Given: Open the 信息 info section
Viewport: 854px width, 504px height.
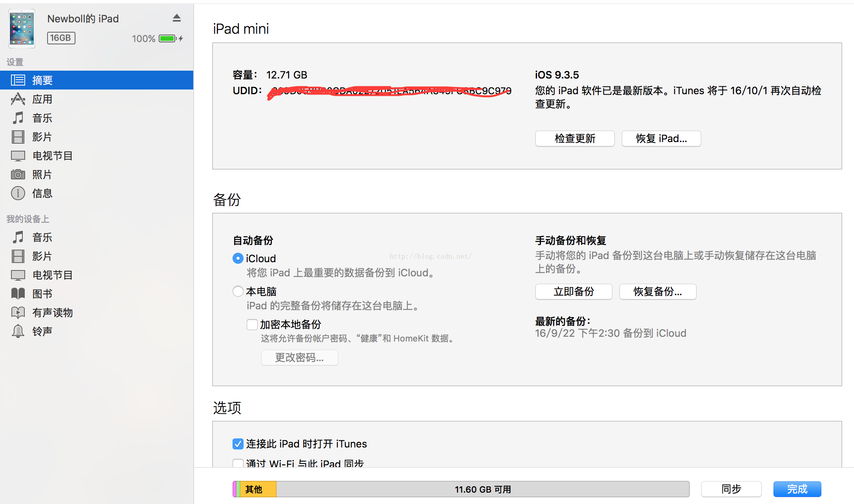Looking at the screenshot, I should point(97,193).
